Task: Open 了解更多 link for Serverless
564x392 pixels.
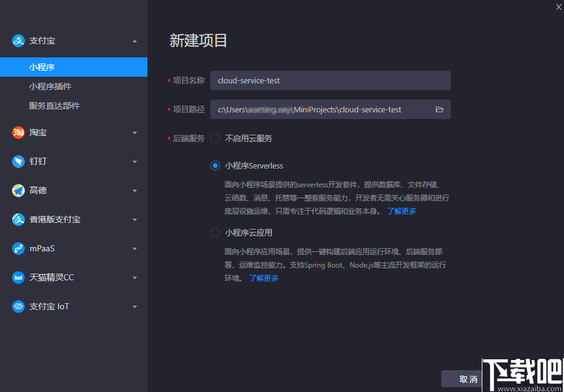Action: click(401, 211)
